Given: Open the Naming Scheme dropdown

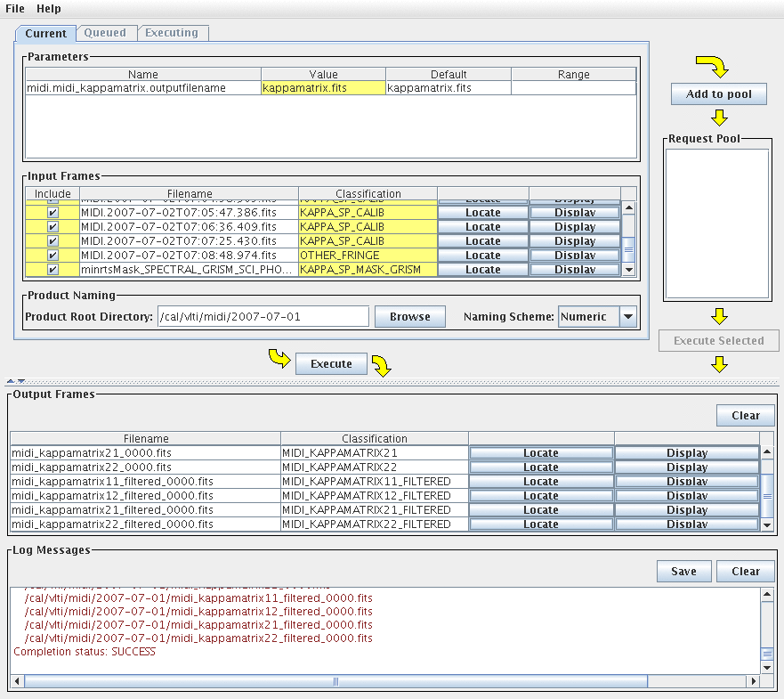Looking at the screenshot, I should 628,317.
